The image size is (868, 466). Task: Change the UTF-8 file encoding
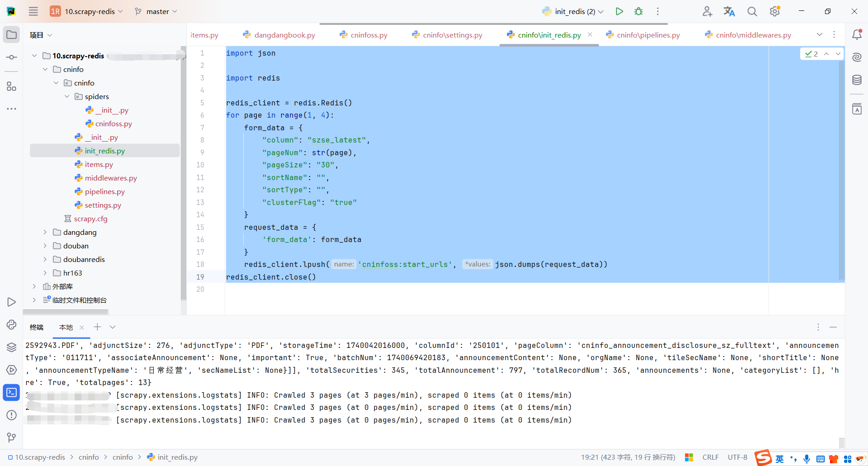click(x=737, y=457)
